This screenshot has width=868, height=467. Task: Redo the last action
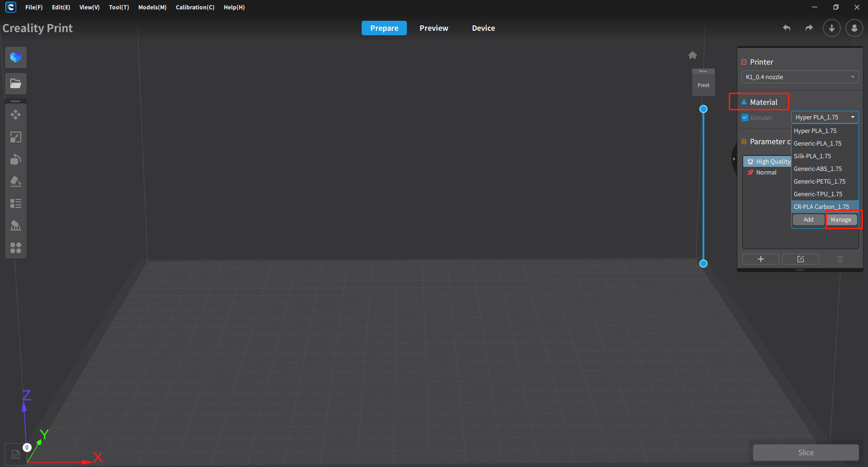[x=809, y=28]
